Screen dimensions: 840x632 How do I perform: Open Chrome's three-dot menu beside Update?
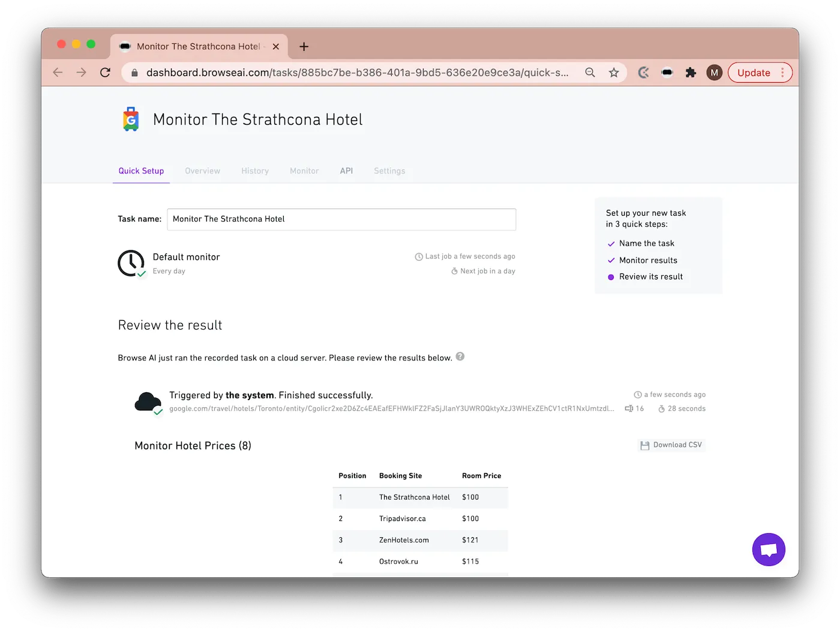pos(782,73)
